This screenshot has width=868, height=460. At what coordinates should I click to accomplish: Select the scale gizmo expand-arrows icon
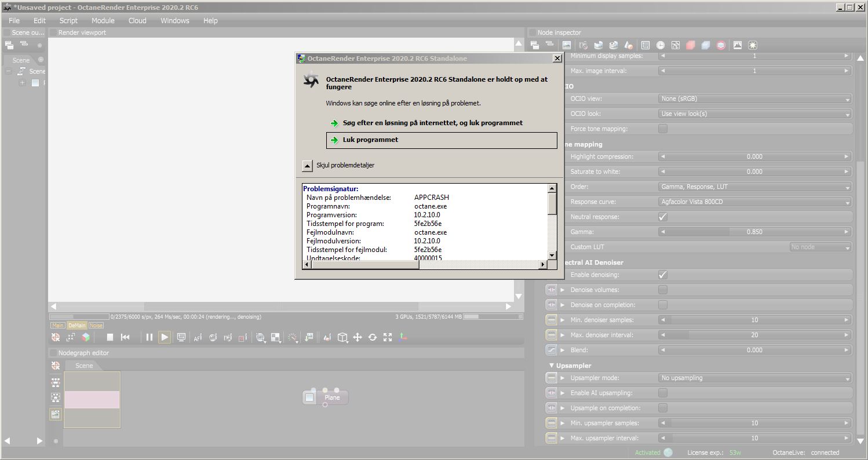(x=388, y=337)
